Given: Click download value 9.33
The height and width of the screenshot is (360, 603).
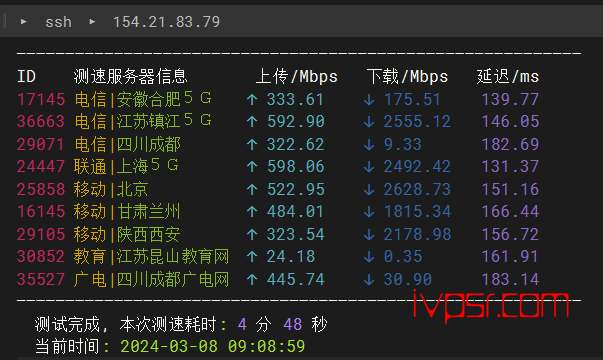Looking at the screenshot, I should 403,144.
